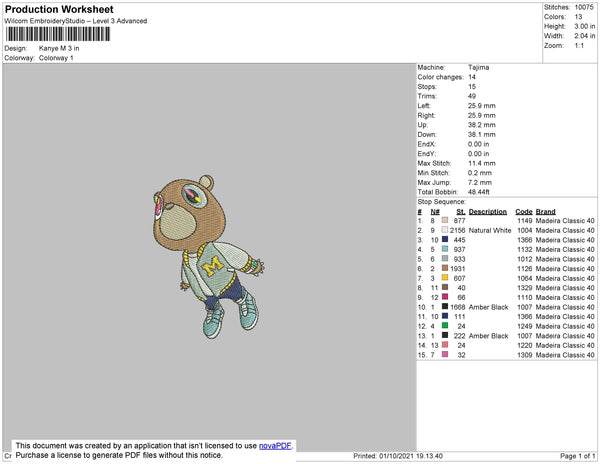Click the colors value '13'
This screenshot has height=464, width=600.
(x=578, y=17)
